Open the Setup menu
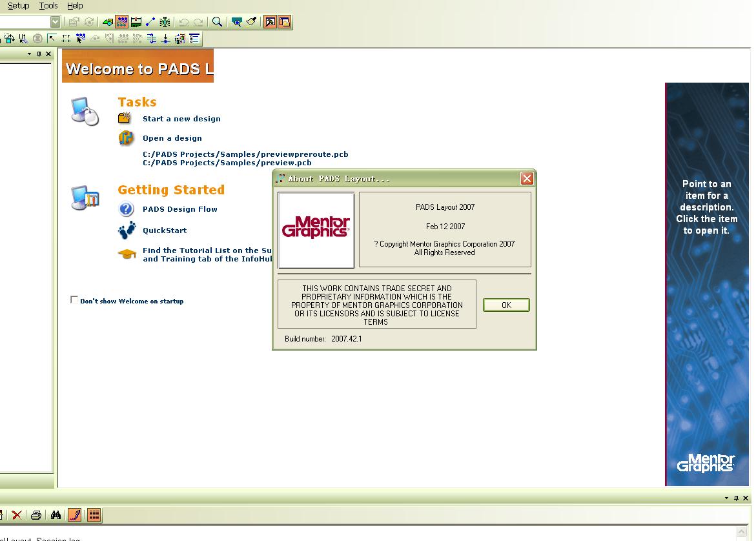This screenshot has width=756, height=541. click(18, 6)
